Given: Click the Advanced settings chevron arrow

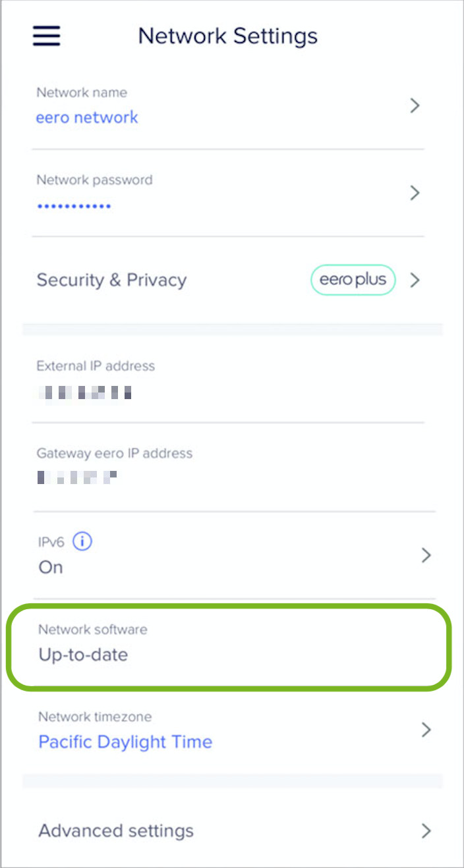Looking at the screenshot, I should tap(426, 831).
